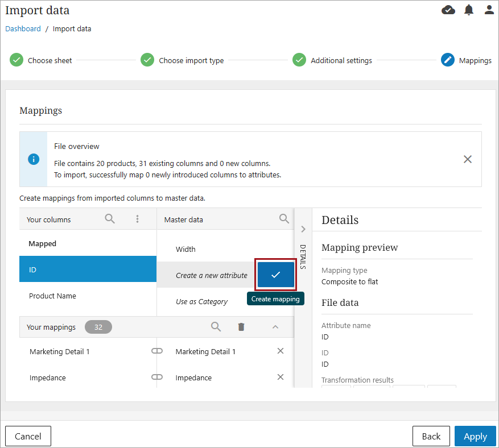Viewport: 499px width, 448px height.
Task: Go to the Dashboard breadcrumb link
Action: point(23,29)
